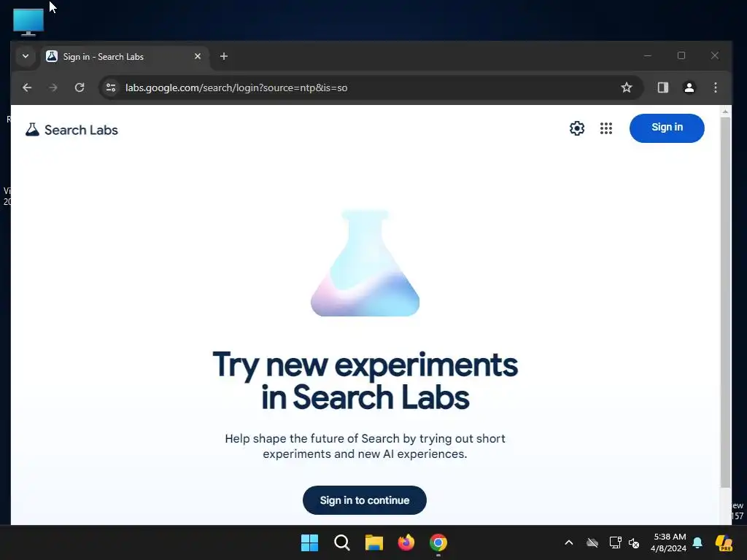Click the Chrome taskbar icon
The image size is (747, 560).
pos(438,542)
